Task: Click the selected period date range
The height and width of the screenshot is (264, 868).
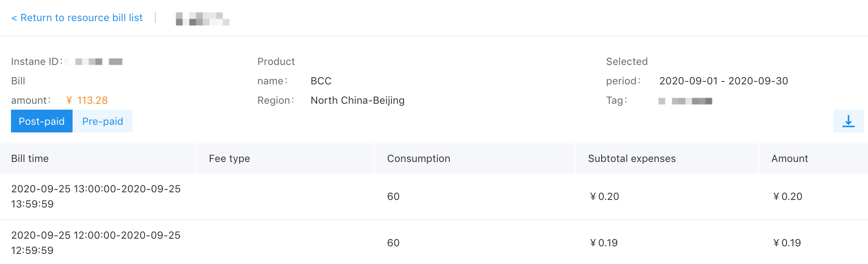Action: click(723, 81)
